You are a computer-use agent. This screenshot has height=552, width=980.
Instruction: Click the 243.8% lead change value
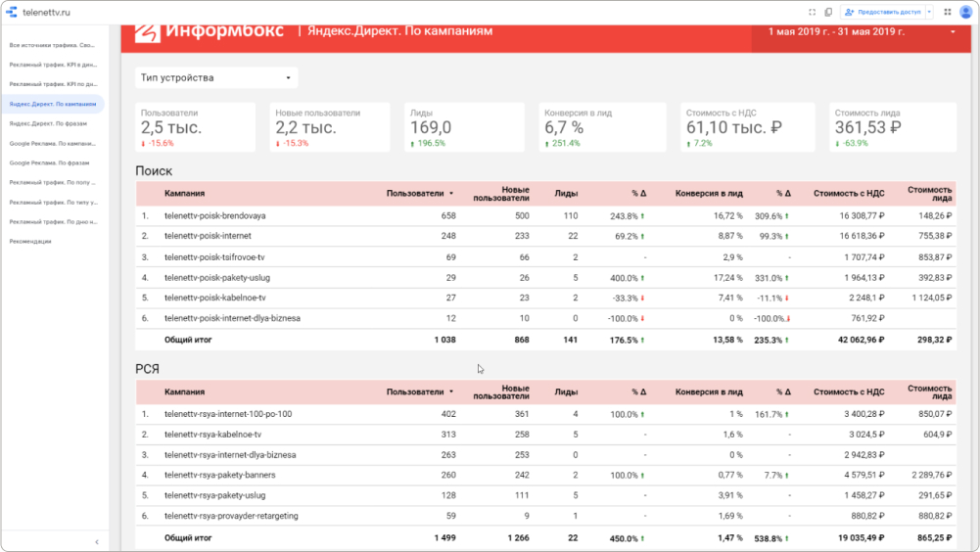[627, 216]
